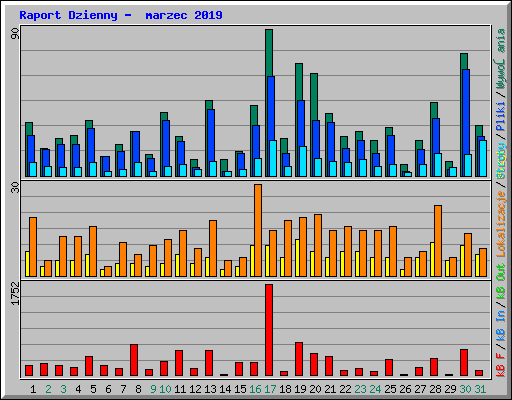Click day label '27' on the x-axis
The width and height of the screenshot is (512, 400).
[x=420, y=389]
